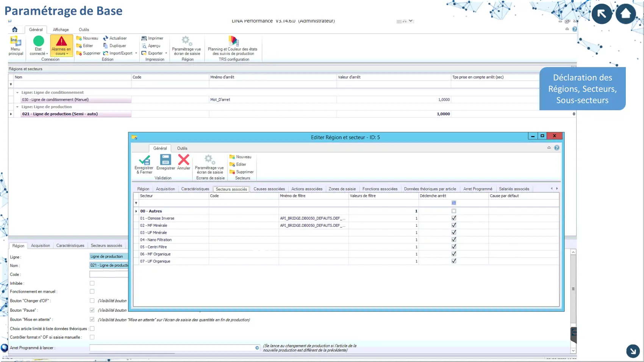Click the Code input field
Image resolution: width=644 pixels, height=362 pixels.
tap(109, 274)
